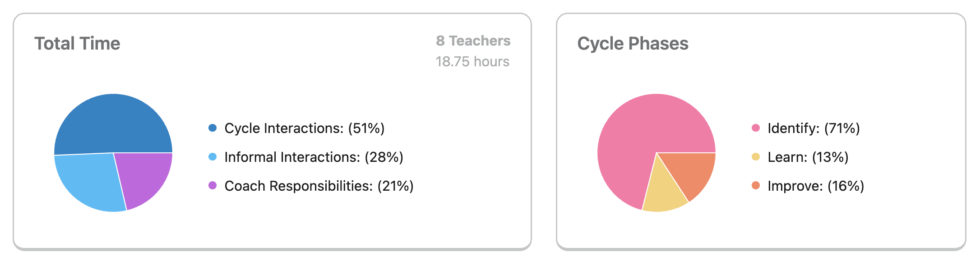This screenshot has width=980, height=266.
Task: Click the Coach Responsibilities: (21%) legend label
Action: [x=319, y=186]
